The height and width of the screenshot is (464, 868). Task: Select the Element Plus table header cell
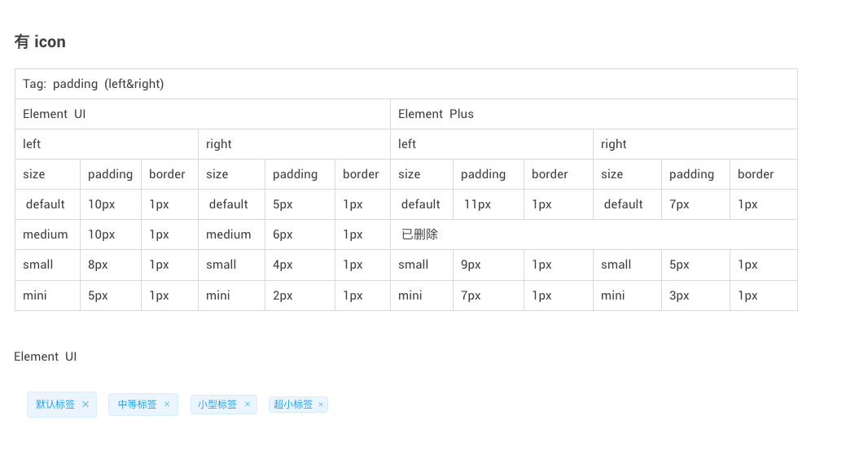tap(594, 114)
